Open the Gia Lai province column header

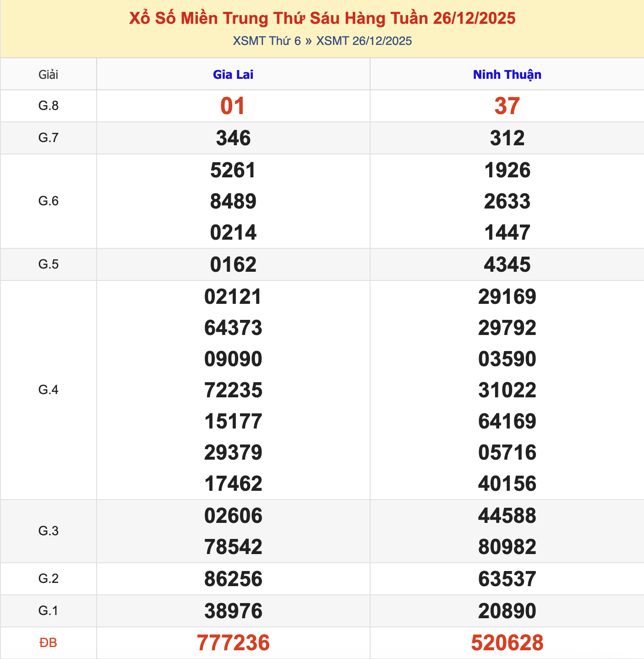tap(233, 75)
